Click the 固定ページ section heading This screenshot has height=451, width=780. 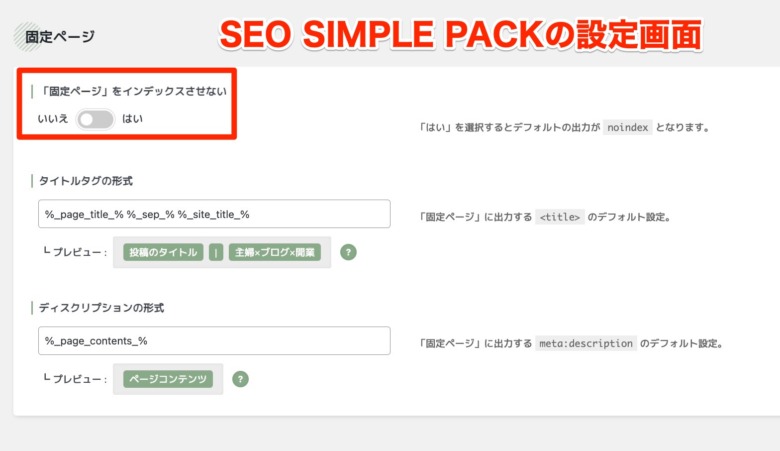[x=60, y=37]
